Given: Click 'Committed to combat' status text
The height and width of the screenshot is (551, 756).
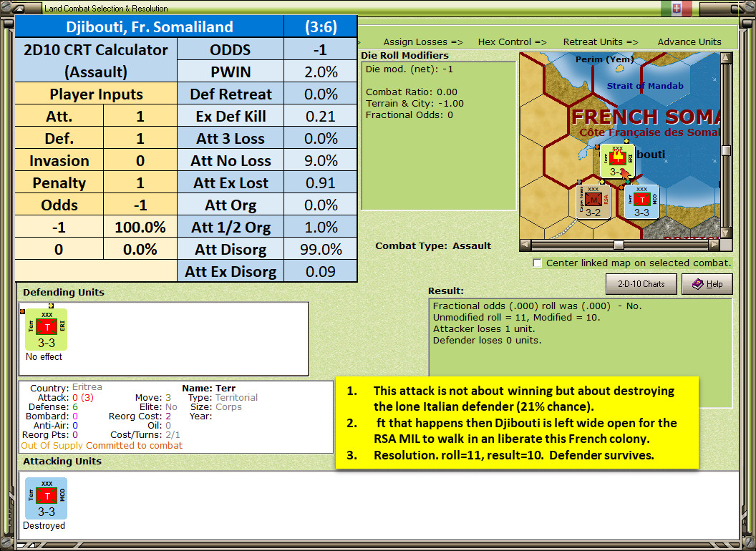Looking at the screenshot, I should [x=135, y=445].
